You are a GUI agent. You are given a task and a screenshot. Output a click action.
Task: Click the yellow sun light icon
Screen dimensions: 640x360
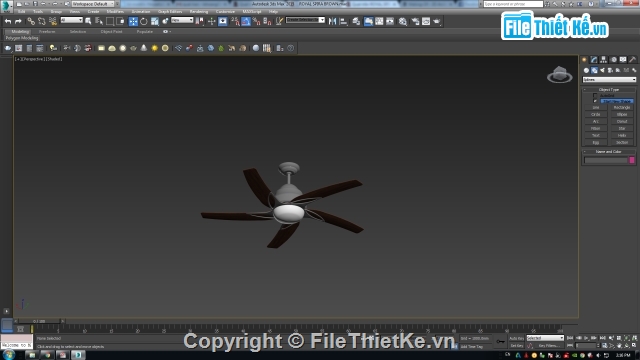point(154,48)
